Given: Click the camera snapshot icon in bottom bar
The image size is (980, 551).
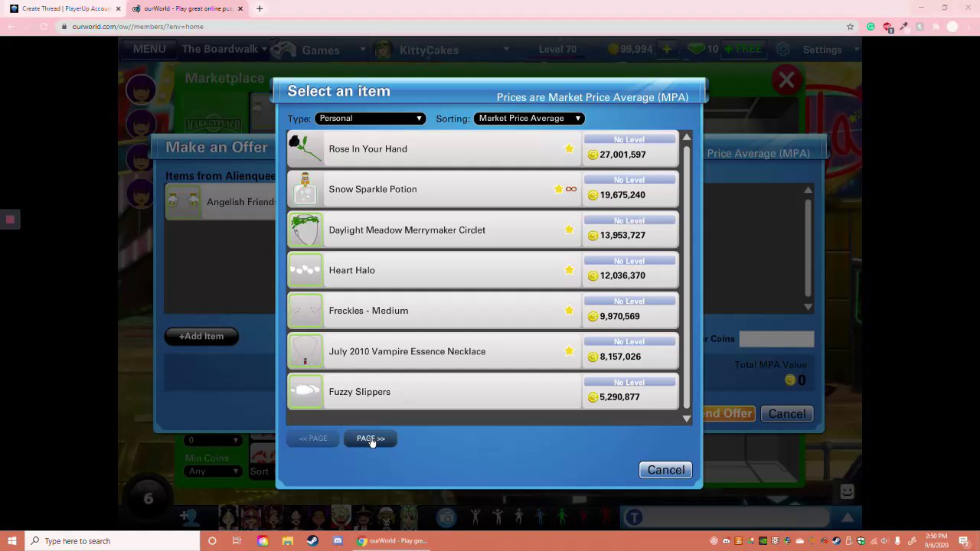Looking at the screenshot, I should pos(446,518).
